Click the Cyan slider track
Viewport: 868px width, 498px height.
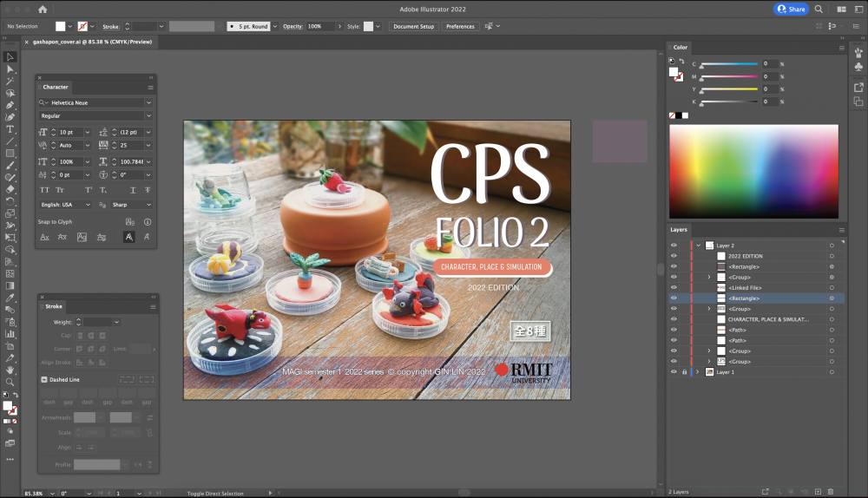click(730, 64)
